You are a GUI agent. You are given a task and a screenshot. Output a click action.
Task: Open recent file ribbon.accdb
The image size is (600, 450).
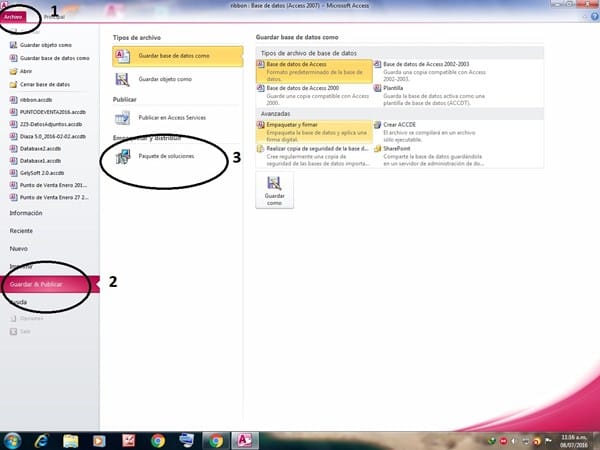coord(31,100)
